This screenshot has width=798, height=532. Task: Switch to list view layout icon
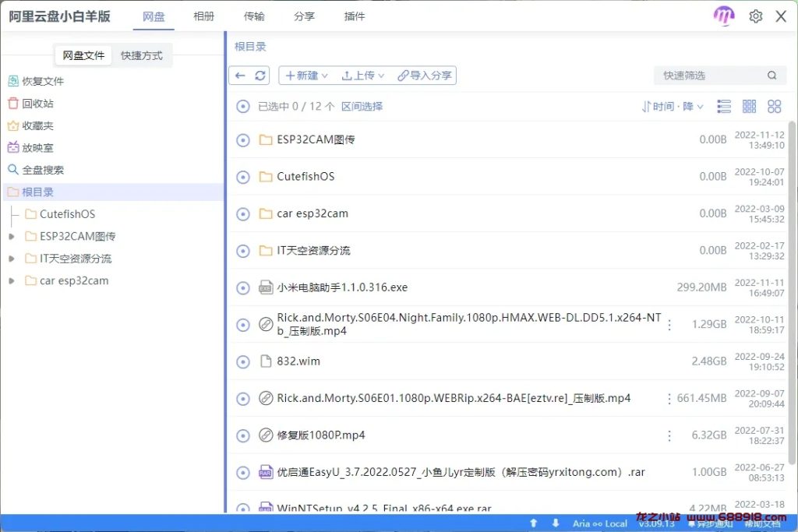[x=724, y=106]
